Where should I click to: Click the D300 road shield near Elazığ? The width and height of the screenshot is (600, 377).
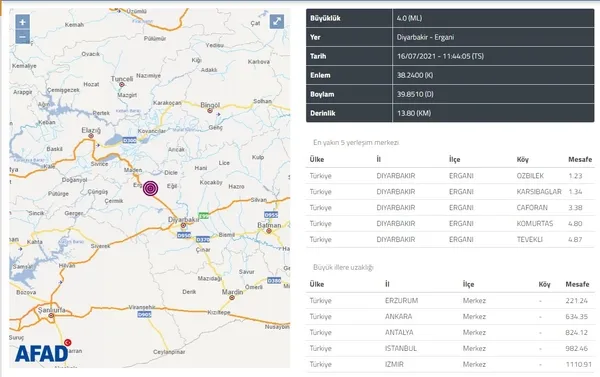coord(129,140)
